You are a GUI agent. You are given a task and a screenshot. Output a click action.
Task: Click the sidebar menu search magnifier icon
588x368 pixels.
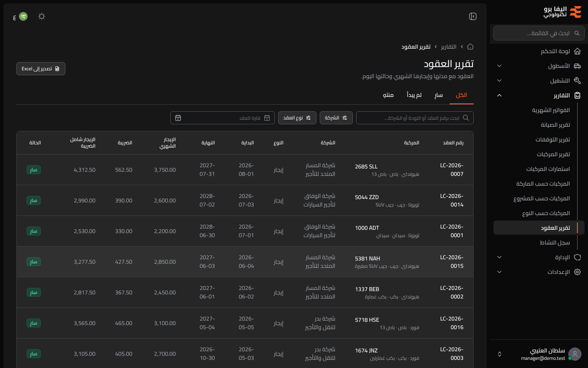(577, 33)
